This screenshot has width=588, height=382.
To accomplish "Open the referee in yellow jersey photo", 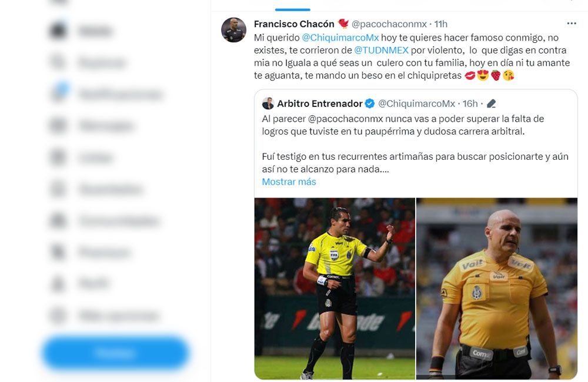I will click(335, 289).
